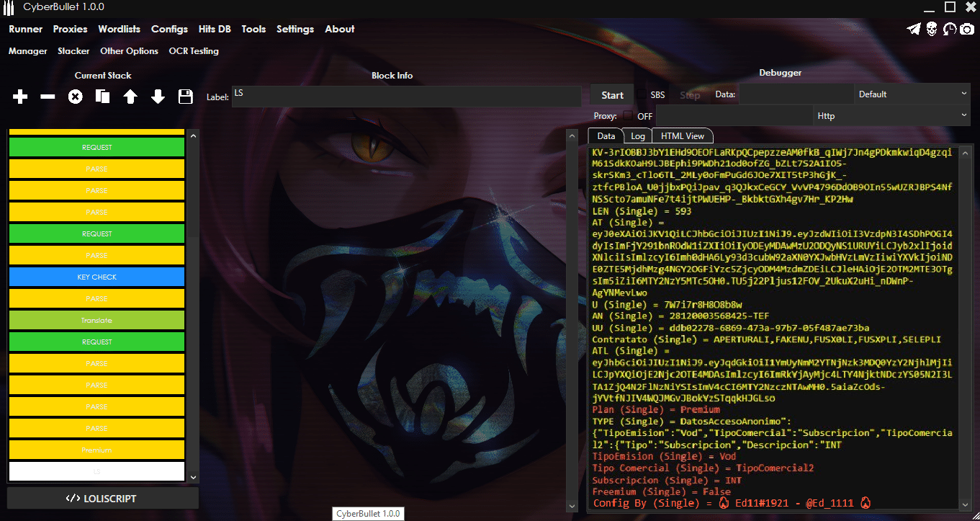
Task: Click the clock history icon
Action: [x=949, y=29]
